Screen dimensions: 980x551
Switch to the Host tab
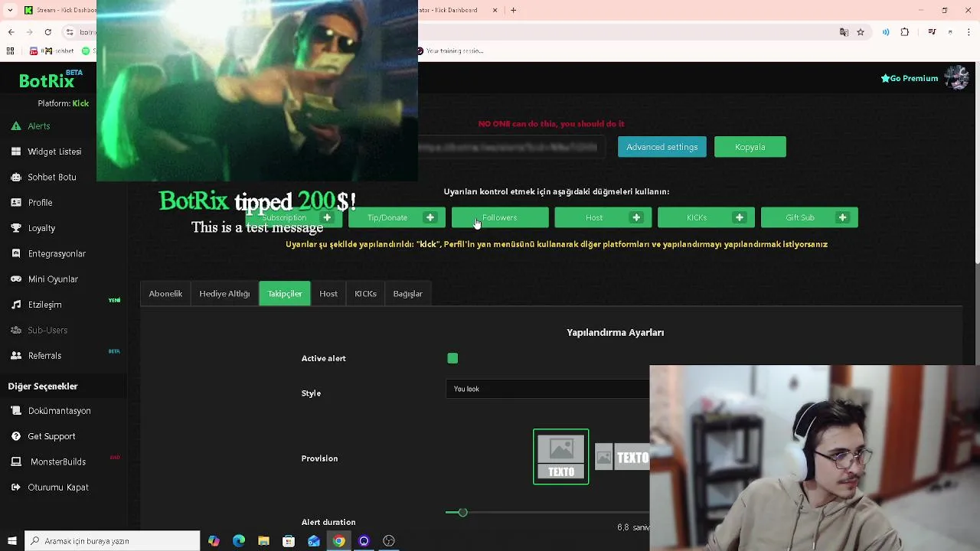pos(328,294)
